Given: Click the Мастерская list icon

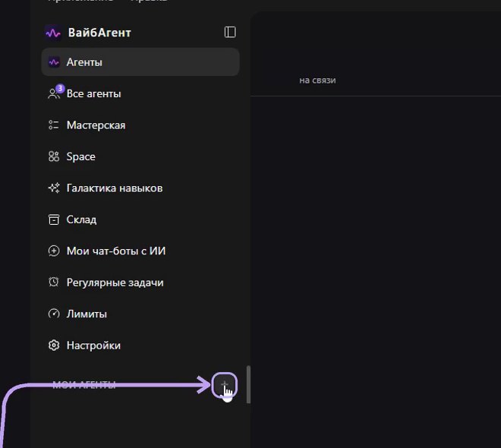Looking at the screenshot, I should click(53, 125).
